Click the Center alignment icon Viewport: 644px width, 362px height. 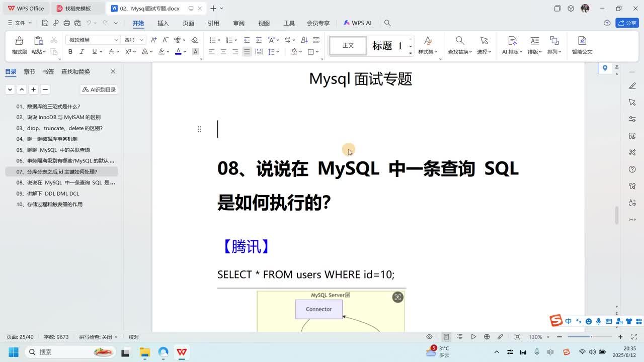pos(223,52)
